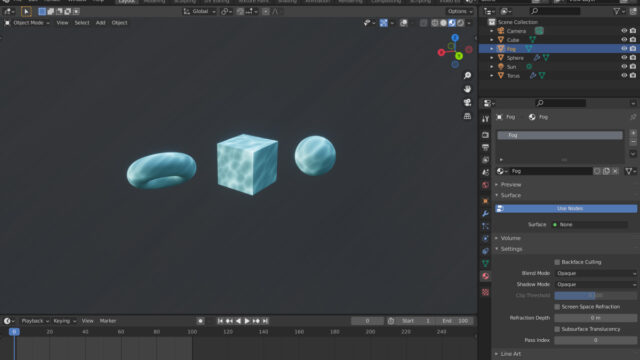The image size is (640, 360).
Task: Open the Object Constraints properties tab
Action: tap(485, 251)
